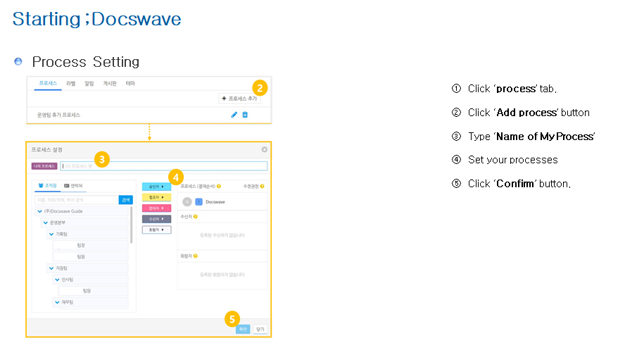644x340 pixels.
Task: Click the 닫기 close button
Action: click(x=260, y=329)
